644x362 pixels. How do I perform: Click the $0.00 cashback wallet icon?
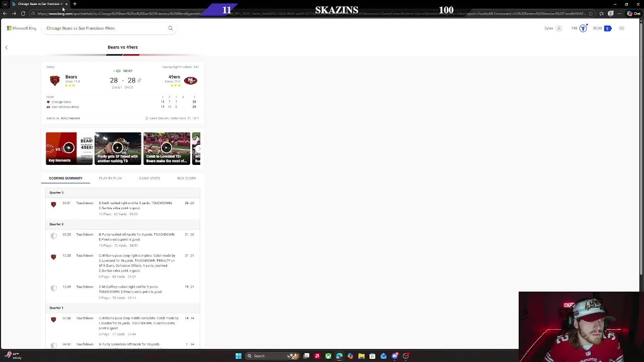[x=608, y=28]
